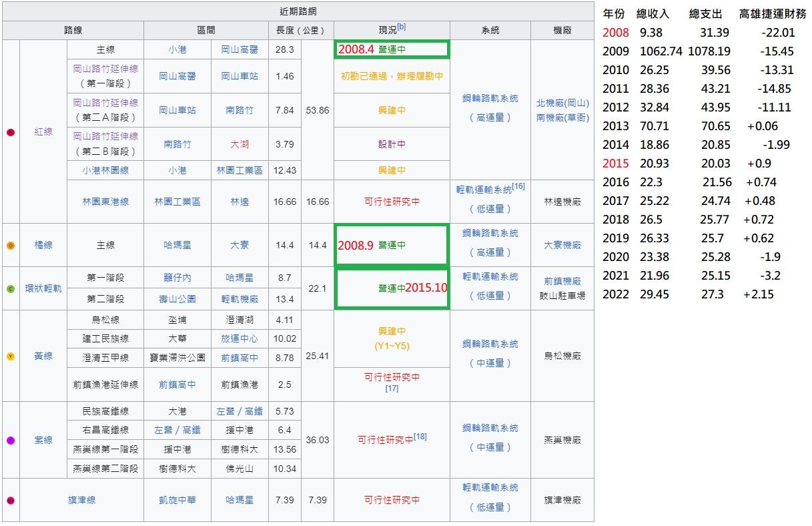Screen dimensions: 812x526
Task: Open the red 大湖 station link
Action: [x=240, y=144]
